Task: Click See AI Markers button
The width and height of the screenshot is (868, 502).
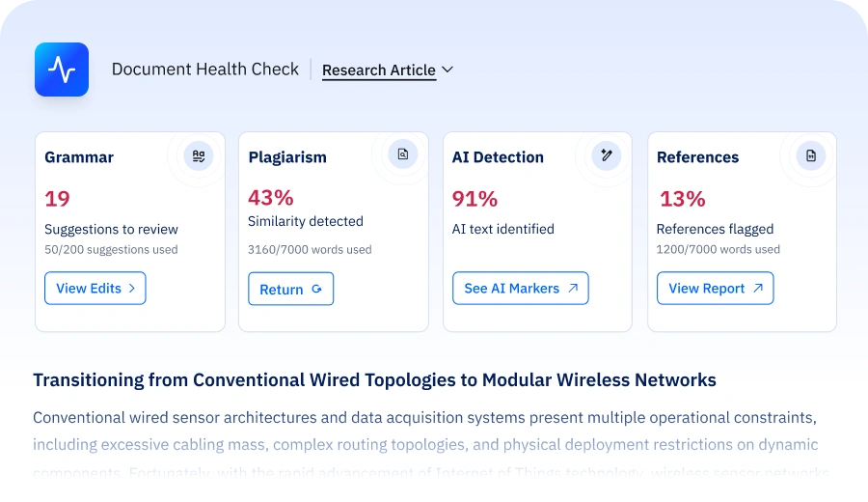Action: 521,288
